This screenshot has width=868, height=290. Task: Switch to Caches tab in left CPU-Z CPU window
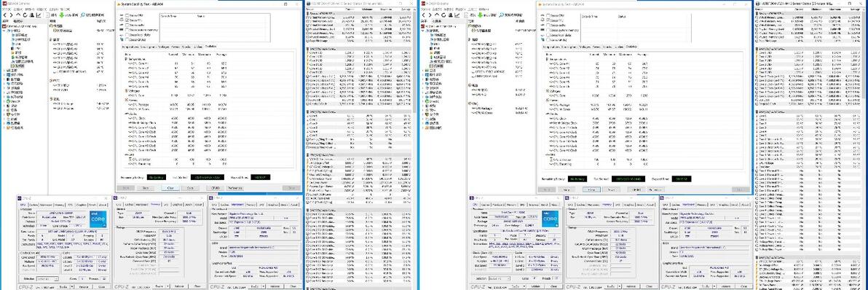coord(34,205)
